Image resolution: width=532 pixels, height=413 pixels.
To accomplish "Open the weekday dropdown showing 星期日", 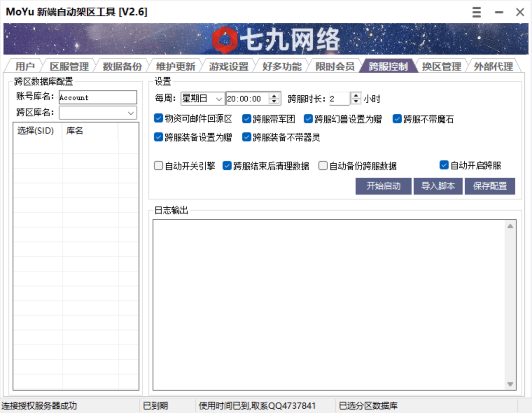I will [217, 98].
